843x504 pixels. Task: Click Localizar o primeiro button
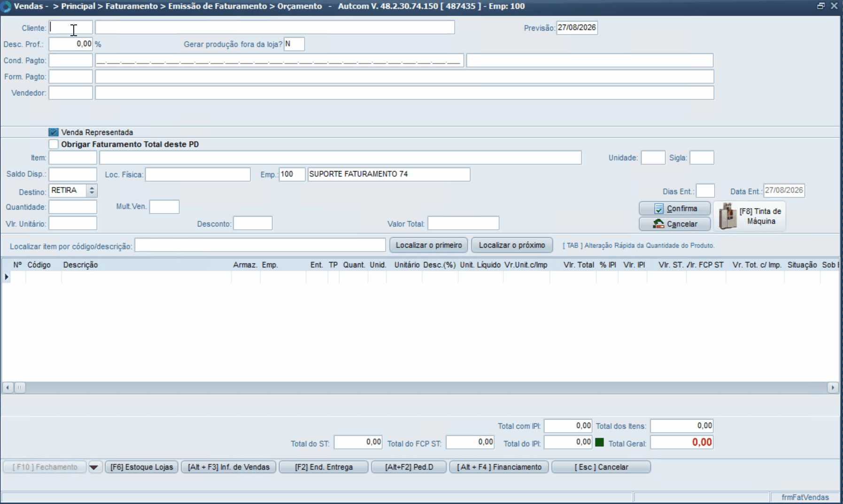click(x=428, y=245)
